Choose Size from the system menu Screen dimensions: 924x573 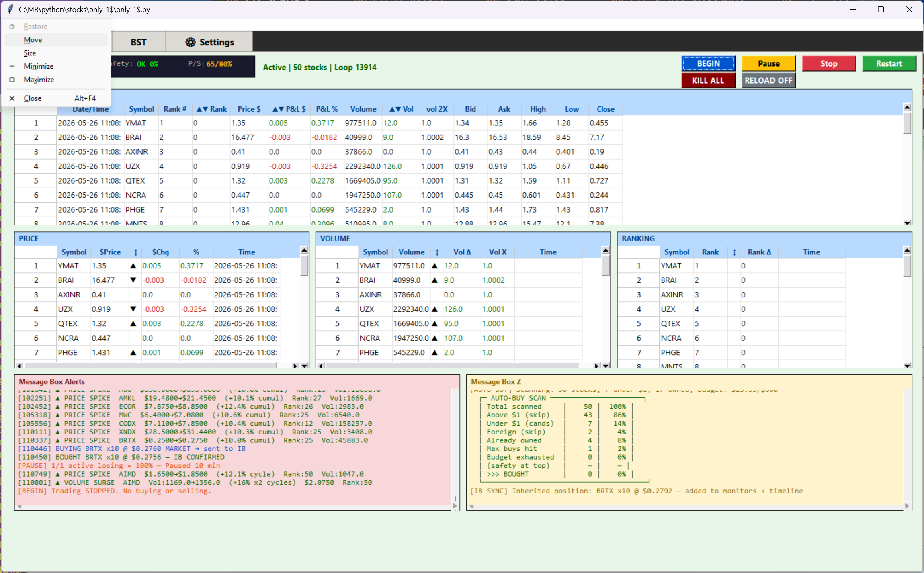pos(56,53)
